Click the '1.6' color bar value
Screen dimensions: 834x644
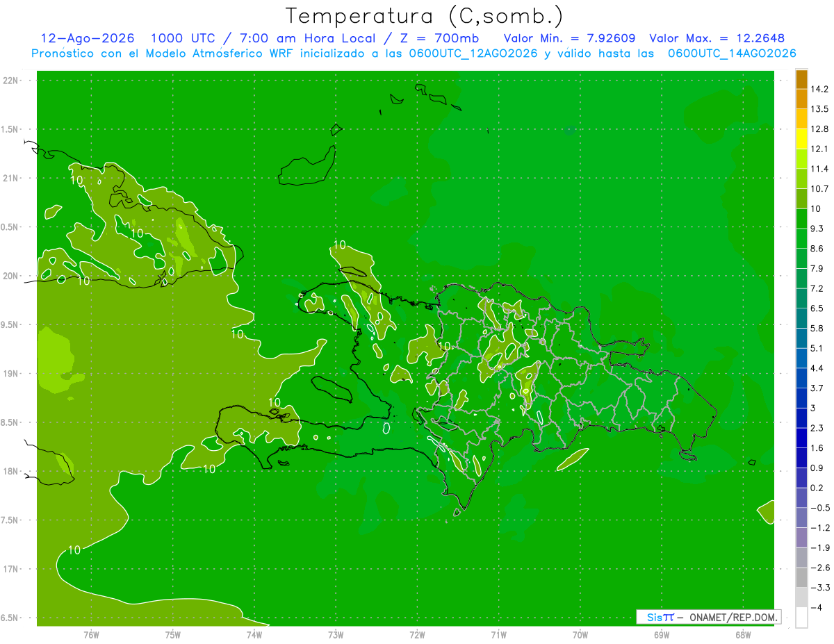coord(817,448)
